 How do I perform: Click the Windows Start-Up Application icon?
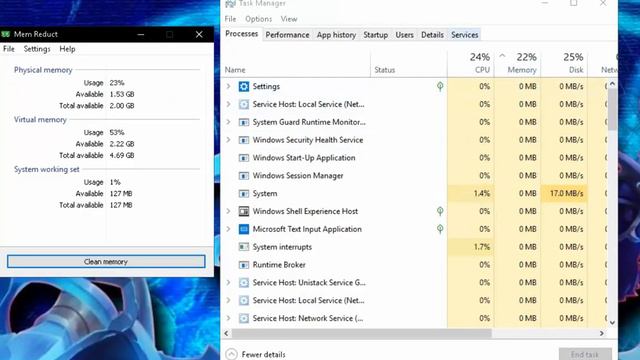point(244,158)
